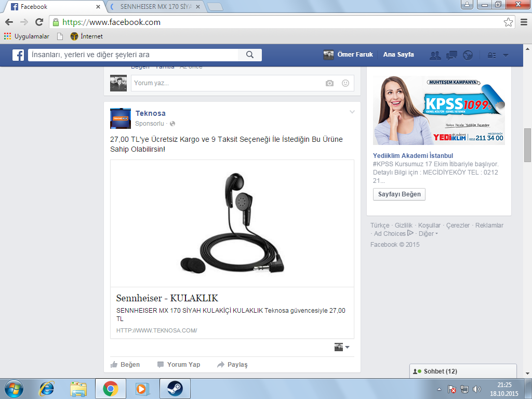Open privacy shortcuts lock icon

point(491,55)
